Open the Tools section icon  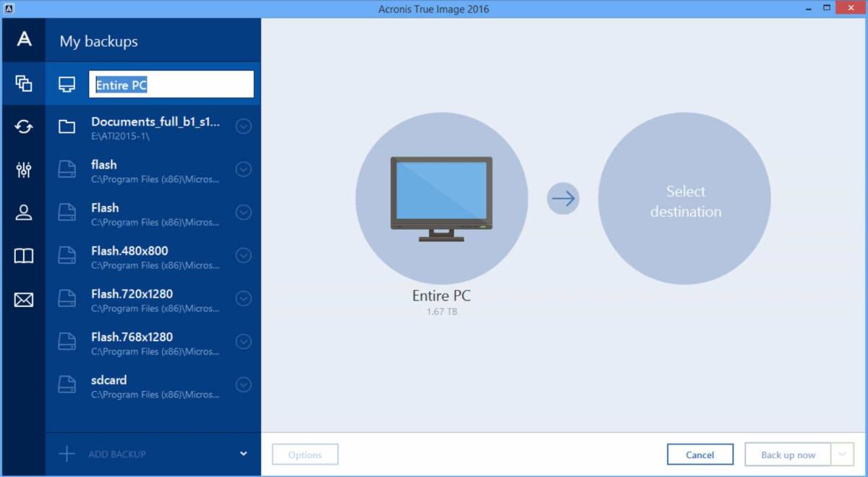(23, 171)
